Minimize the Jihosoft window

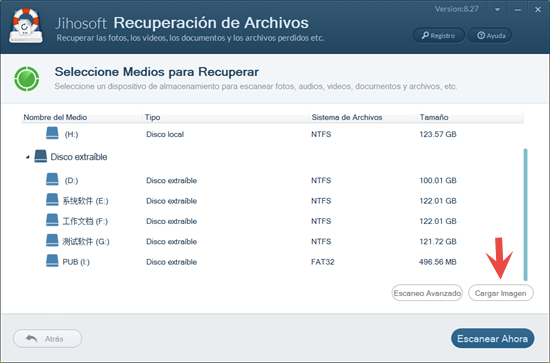coord(518,10)
